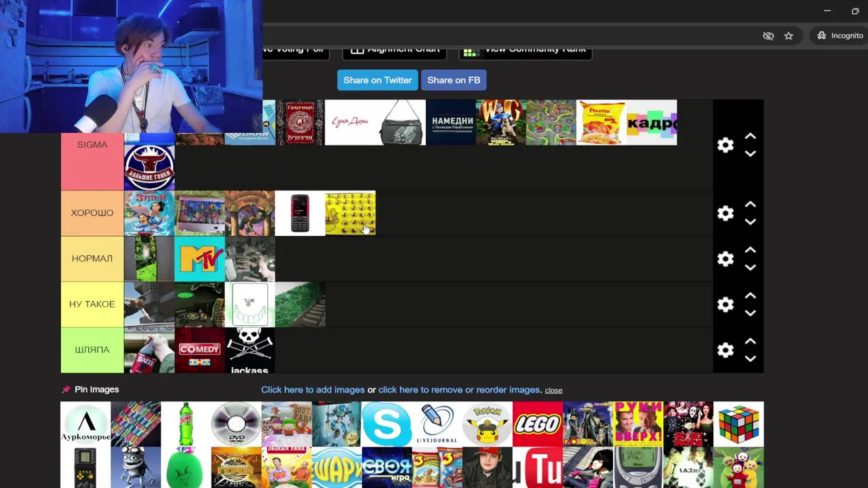The height and width of the screenshot is (488, 868).
Task: Pick the Mountain Dew bottle image
Action: 186,424
